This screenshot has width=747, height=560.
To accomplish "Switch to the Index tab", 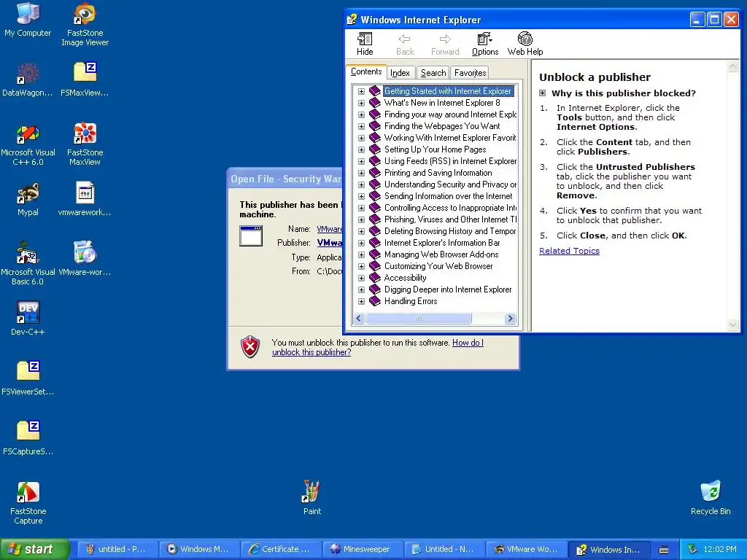I will coord(400,73).
